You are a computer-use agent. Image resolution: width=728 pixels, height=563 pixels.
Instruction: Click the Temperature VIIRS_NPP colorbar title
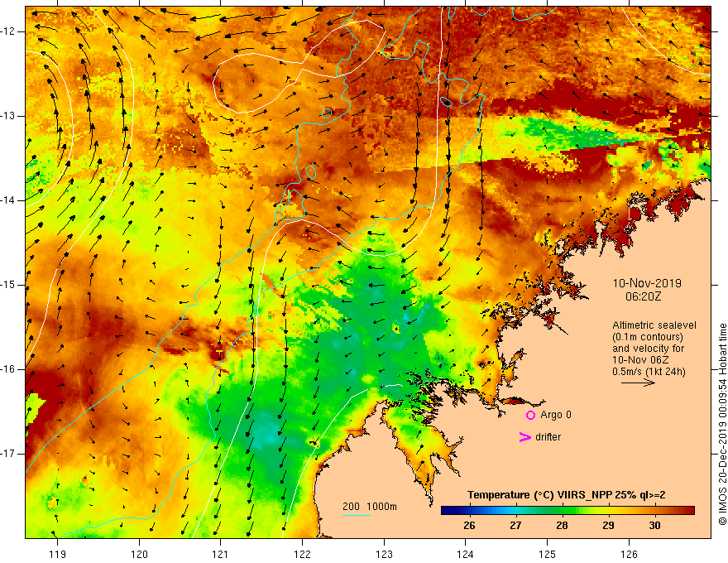pos(566,495)
